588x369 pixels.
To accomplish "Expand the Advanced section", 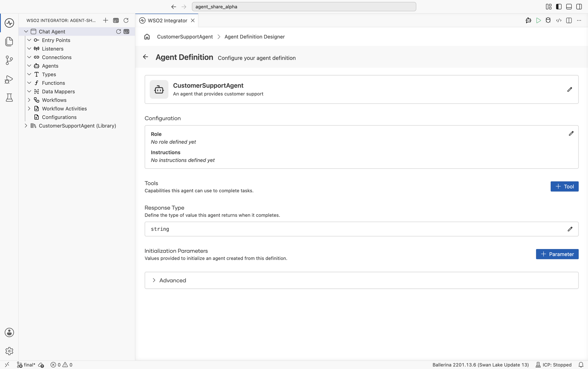I will (361, 280).
